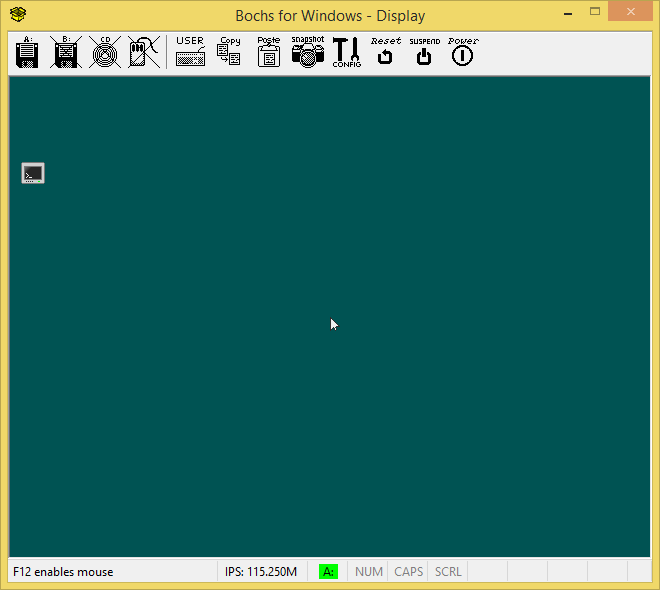The width and height of the screenshot is (662, 592).
Task: Click the floppy drive B: icon
Action: 66,53
